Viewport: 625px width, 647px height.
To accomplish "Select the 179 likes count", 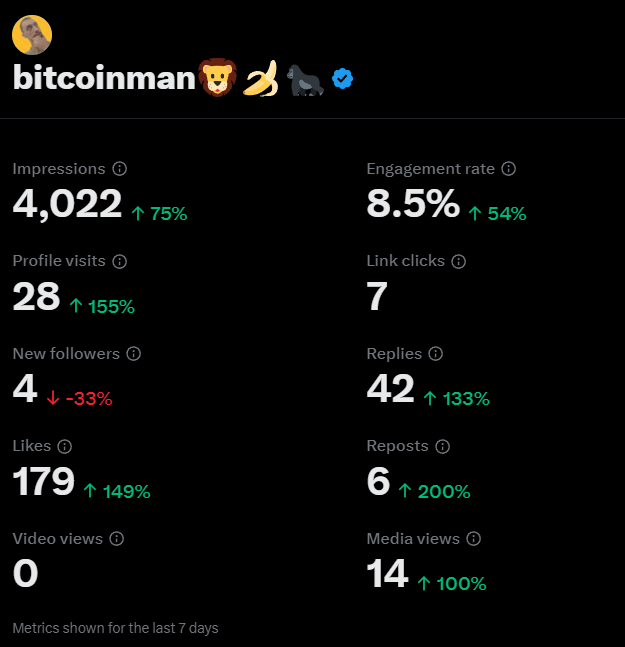I will coord(44,481).
